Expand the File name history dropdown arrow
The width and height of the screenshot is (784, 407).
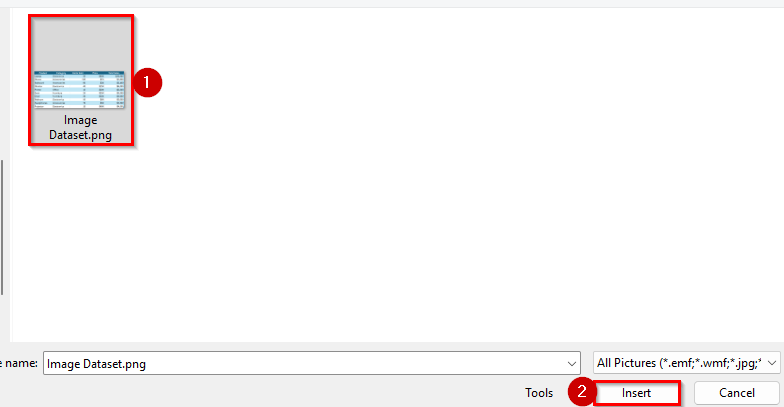pos(572,364)
